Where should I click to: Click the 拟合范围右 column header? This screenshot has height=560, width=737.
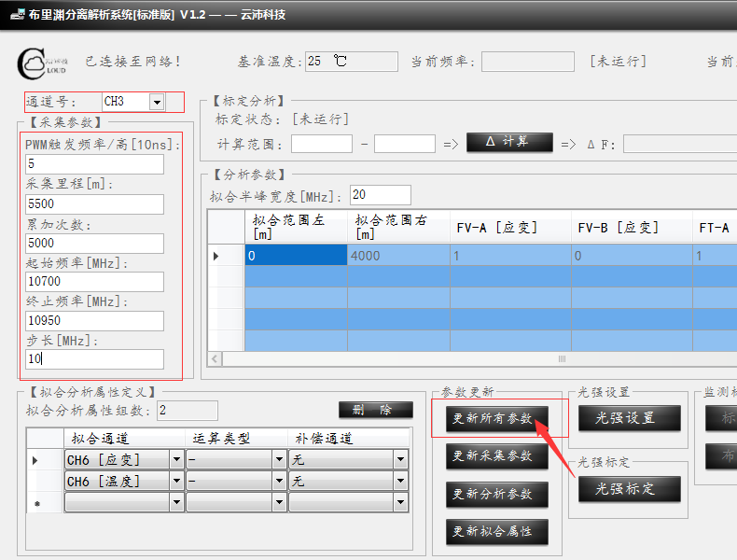tap(398, 227)
